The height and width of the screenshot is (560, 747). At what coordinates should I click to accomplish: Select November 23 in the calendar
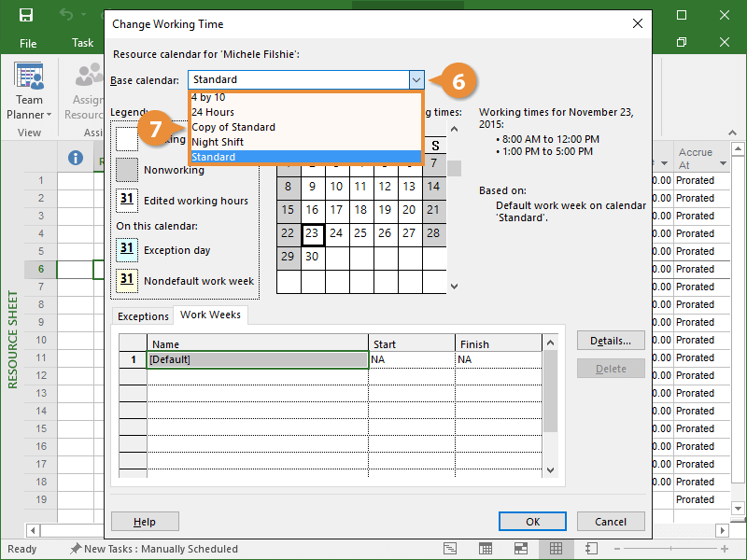tap(312, 233)
